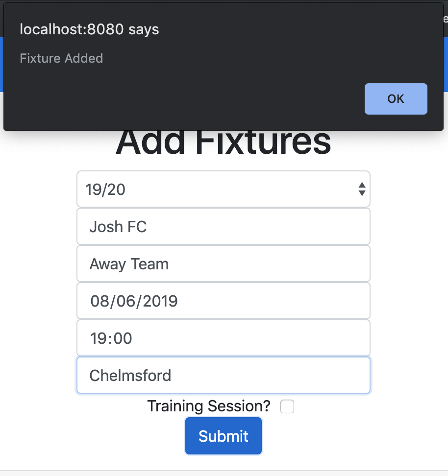Open the 19/20 season dropdown
This screenshot has height=476, width=448.
[223, 189]
